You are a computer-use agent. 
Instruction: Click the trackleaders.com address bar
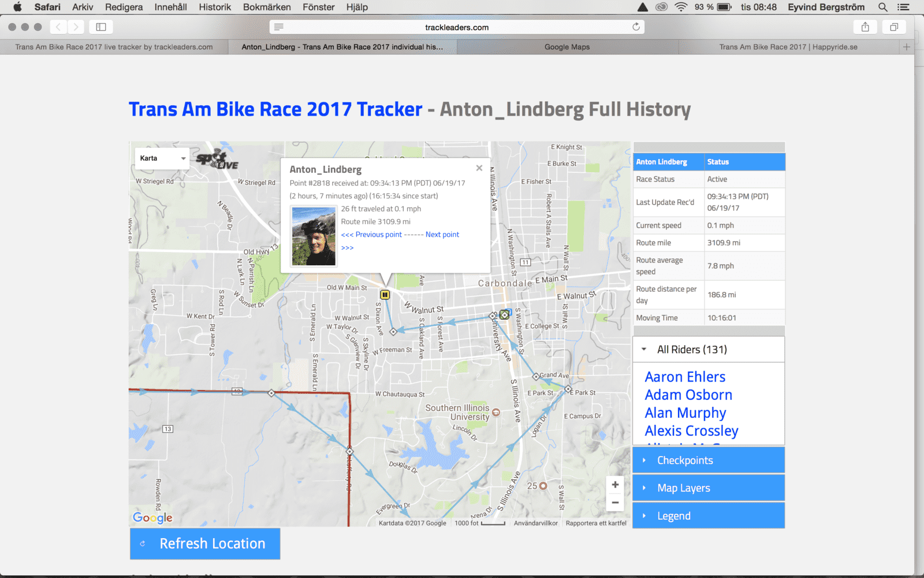point(457,27)
